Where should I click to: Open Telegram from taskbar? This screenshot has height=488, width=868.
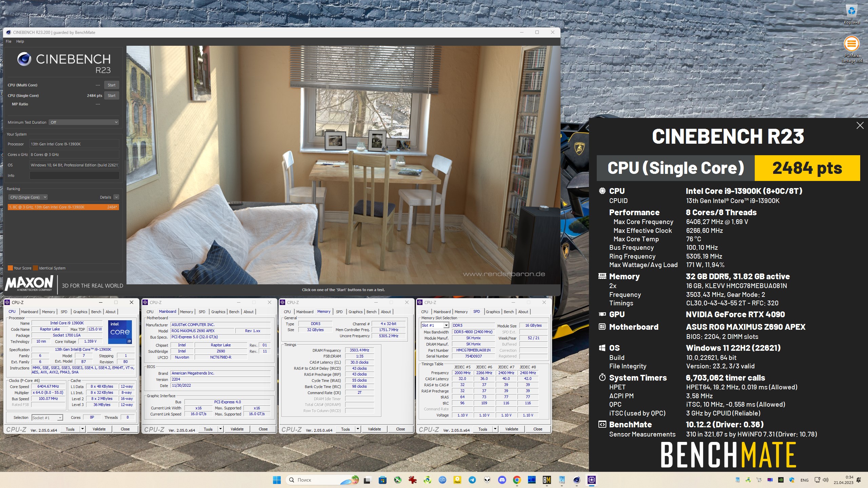point(472,480)
